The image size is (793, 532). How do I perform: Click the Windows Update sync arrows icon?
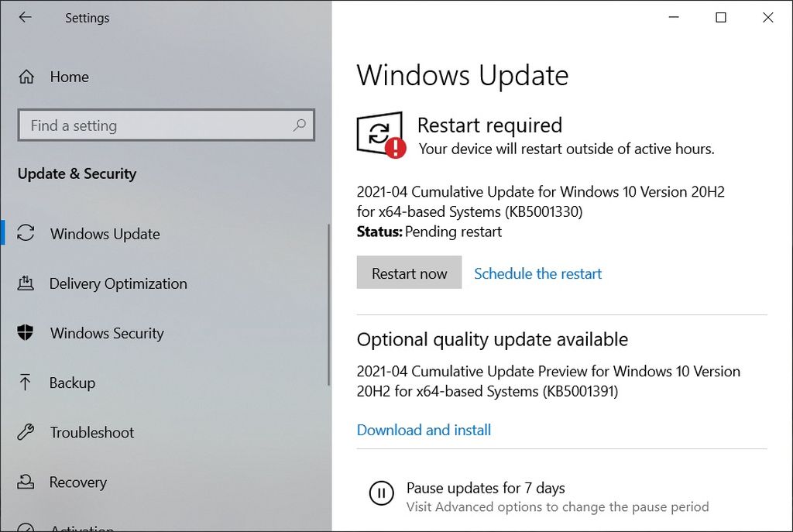pos(26,233)
